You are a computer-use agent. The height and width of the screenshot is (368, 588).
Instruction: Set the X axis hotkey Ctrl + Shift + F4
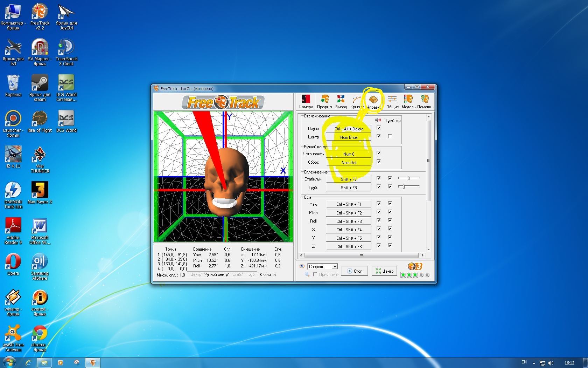pos(349,230)
